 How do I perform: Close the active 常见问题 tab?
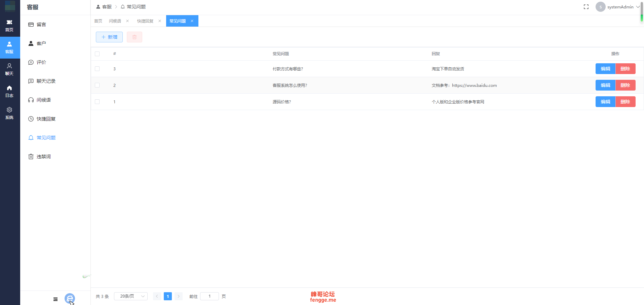(x=192, y=21)
